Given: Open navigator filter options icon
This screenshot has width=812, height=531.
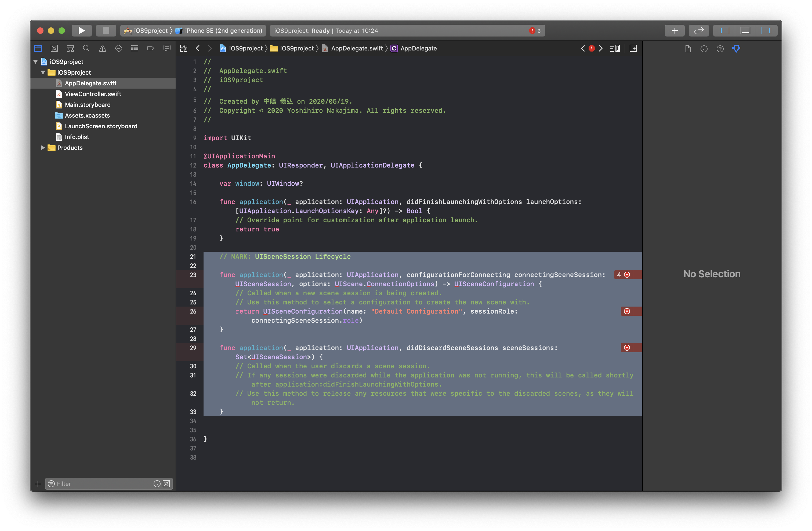Looking at the screenshot, I should click(51, 484).
